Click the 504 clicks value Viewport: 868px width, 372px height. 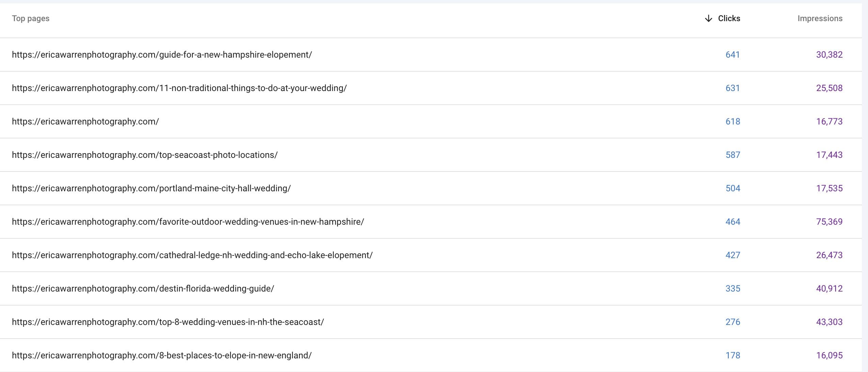[x=732, y=188]
